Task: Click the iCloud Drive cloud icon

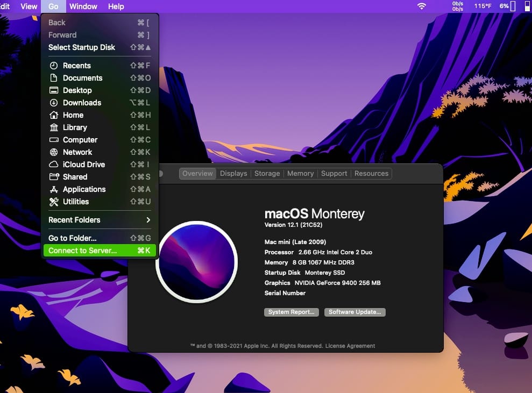Action: click(54, 165)
